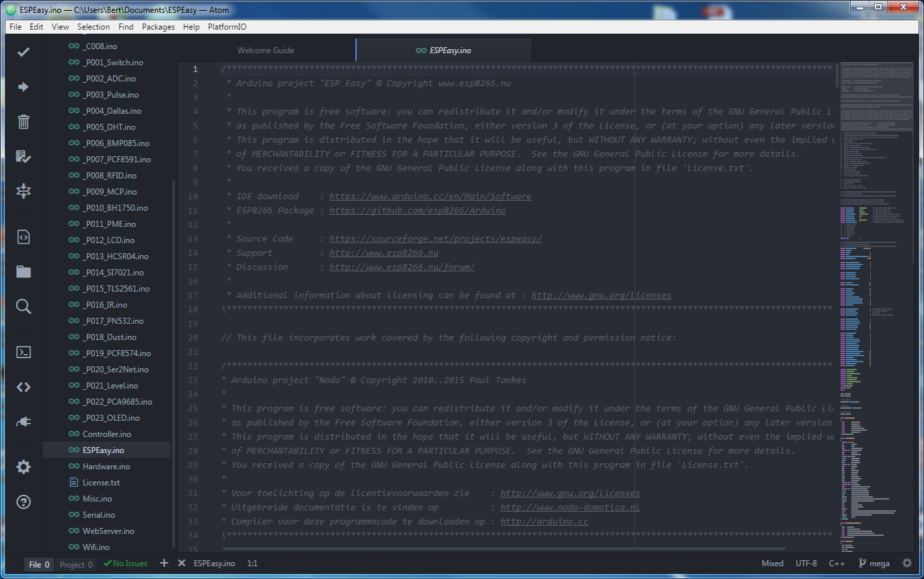The image size is (924, 579).
Task: Click the plus icon in status bar
Action: pos(164,563)
